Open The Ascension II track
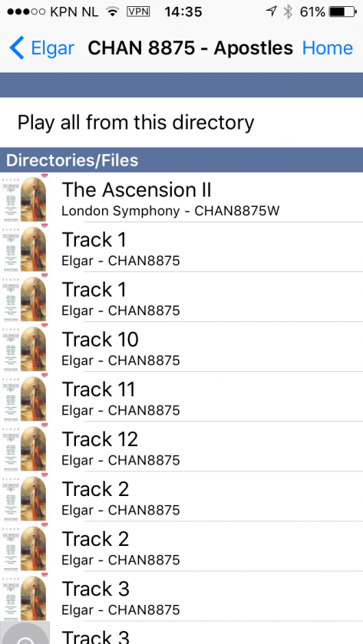 (x=181, y=198)
